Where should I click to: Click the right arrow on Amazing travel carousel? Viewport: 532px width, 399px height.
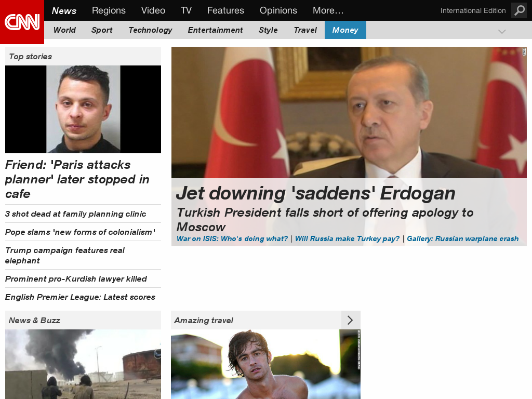[x=351, y=320]
